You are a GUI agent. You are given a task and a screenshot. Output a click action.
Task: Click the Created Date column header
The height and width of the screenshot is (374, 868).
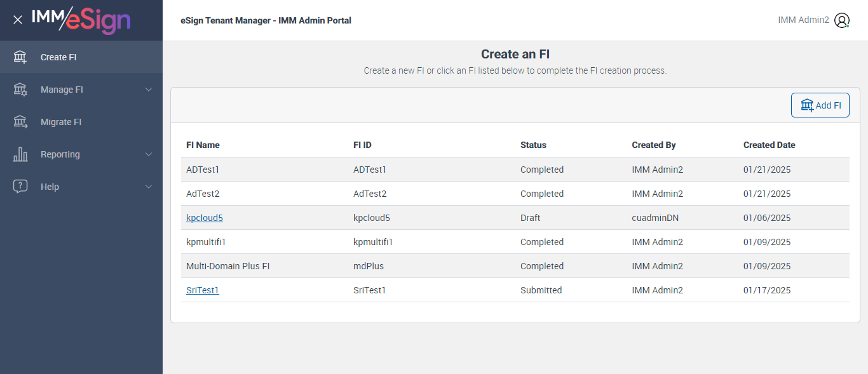tap(769, 145)
